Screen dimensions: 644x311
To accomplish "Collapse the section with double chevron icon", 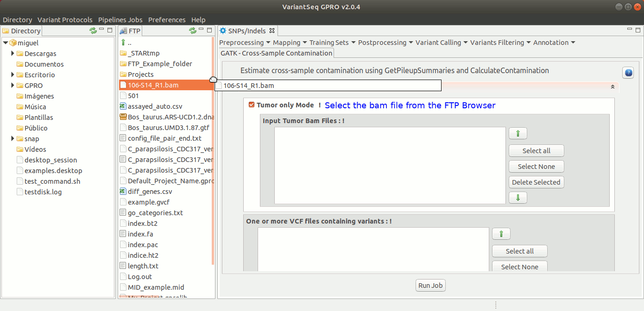I will [x=612, y=87].
